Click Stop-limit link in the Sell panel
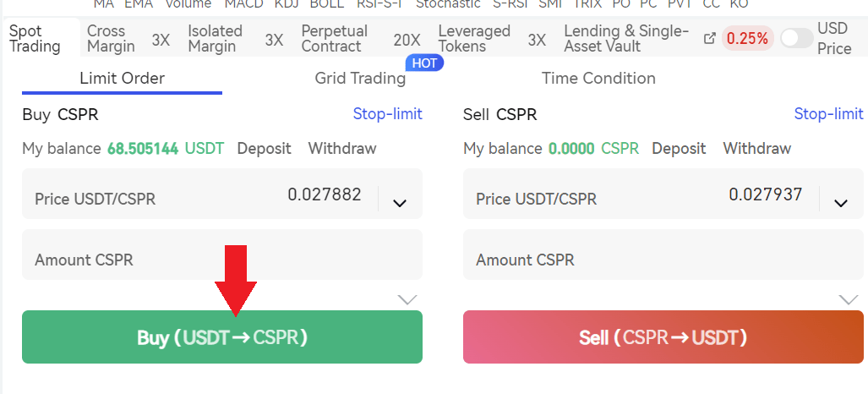The width and height of the screenshot is (868, 394). point(828,114)
